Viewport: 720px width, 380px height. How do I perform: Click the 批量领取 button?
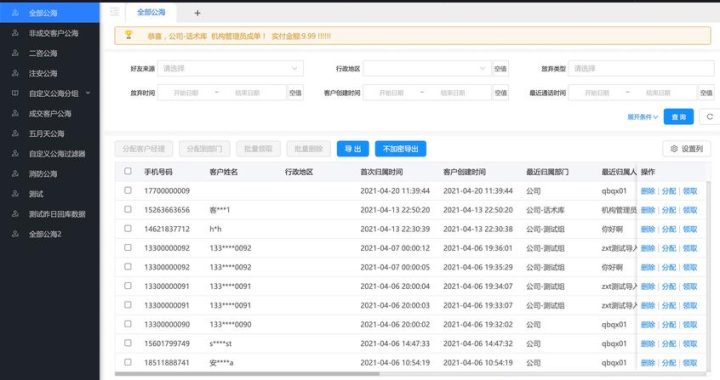[259, 149]
